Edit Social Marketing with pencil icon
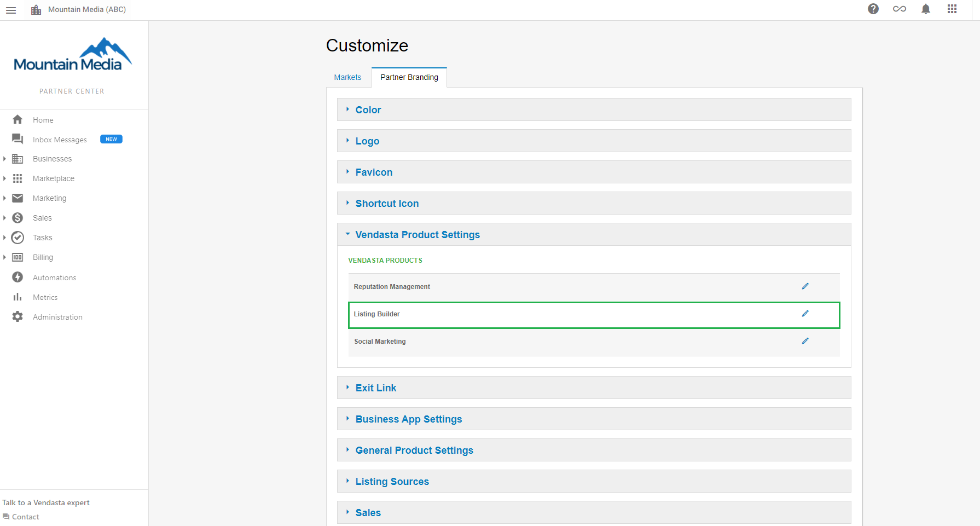980x526 pixels. 805,341
